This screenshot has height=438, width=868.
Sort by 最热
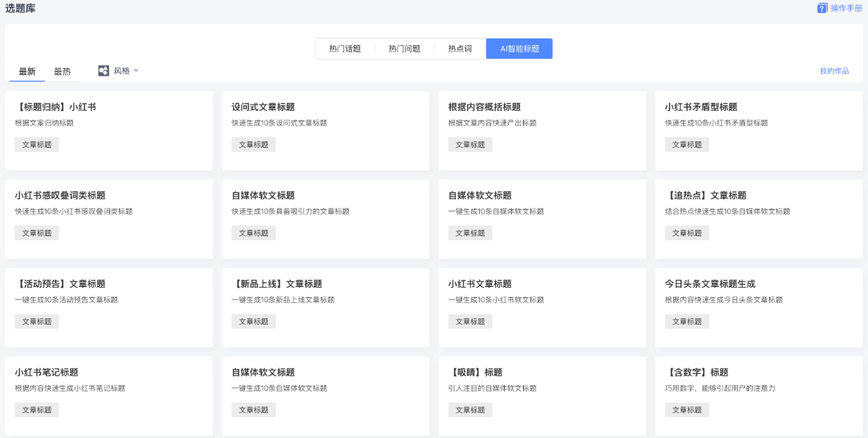tap(62, 72)
